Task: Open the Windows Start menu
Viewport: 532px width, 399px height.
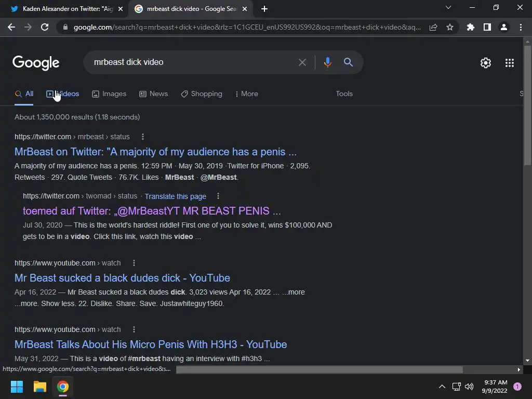Action: tap(17, 387)
